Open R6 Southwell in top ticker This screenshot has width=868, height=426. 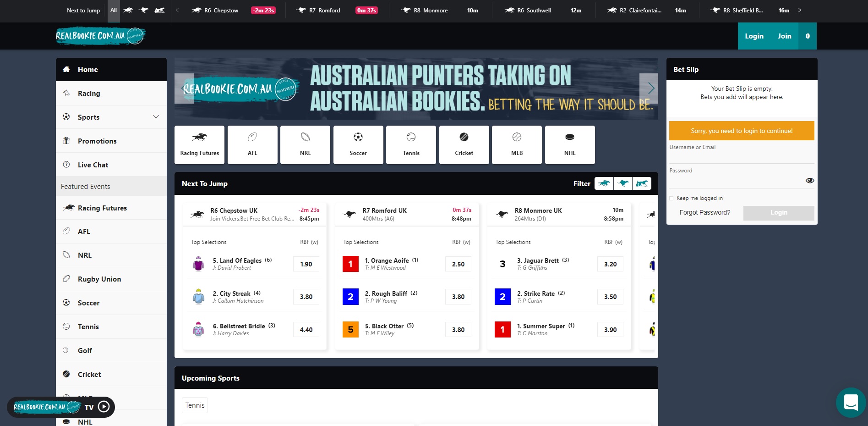[544, 11]
